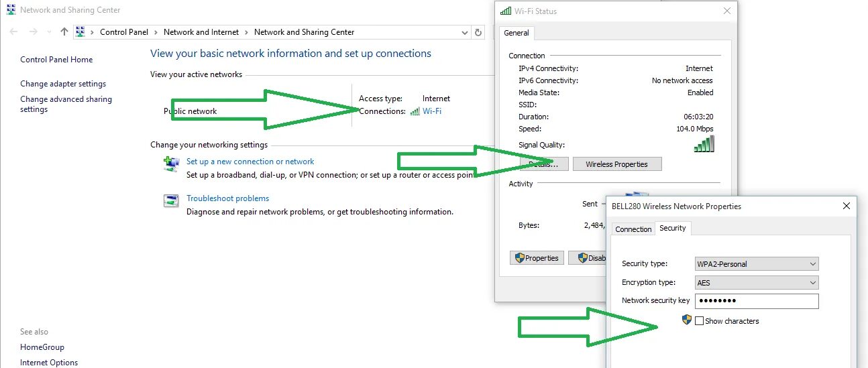Open the Wi-Fi connection link
The image size is (868, 368).
coord(432,111)
